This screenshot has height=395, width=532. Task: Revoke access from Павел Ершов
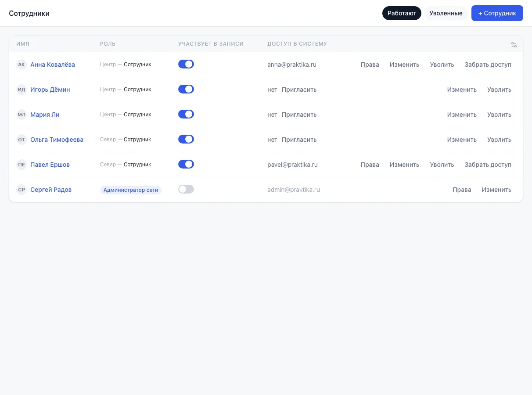click(x=488, y=165)
